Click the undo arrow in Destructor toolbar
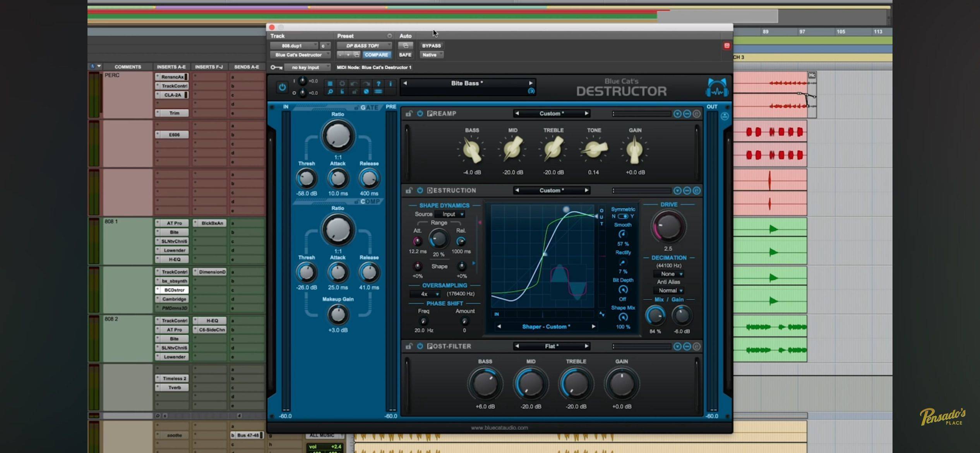This screenshot has height=453, width=980. (x=354, y=83)
